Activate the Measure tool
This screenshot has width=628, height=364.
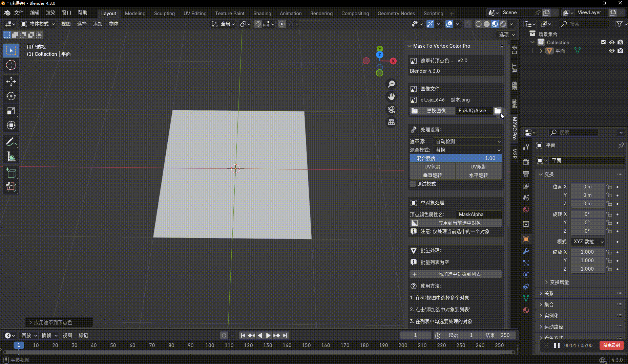point(11,157)
